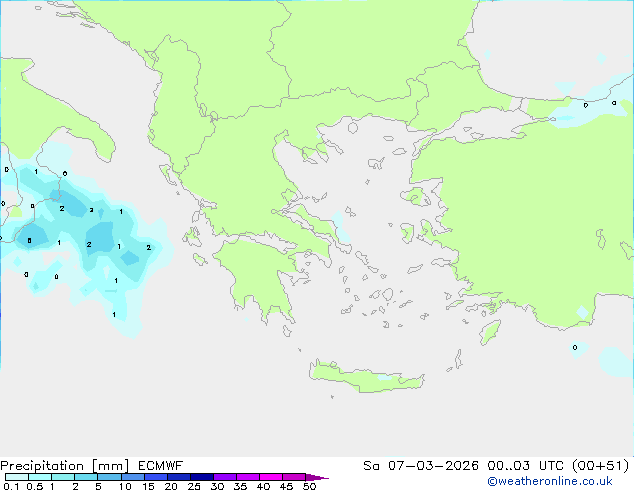
Task: Click the legend label 25
Action: click(x=194, y=486)
